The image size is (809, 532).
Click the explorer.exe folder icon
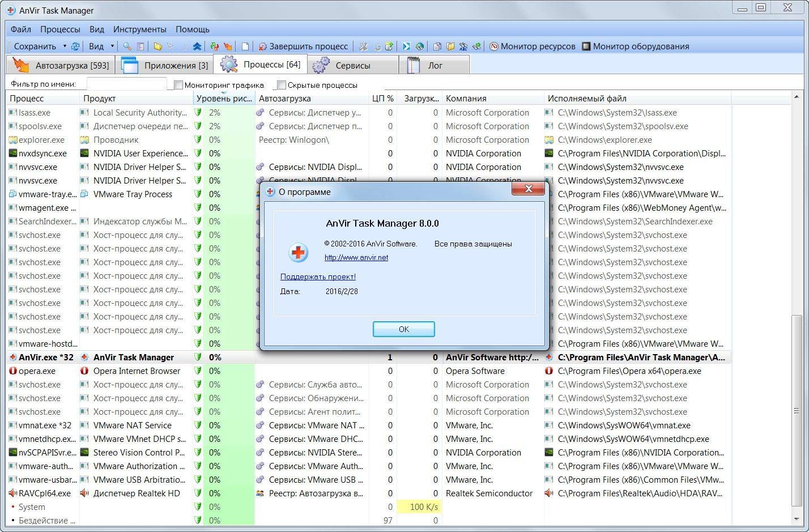12,140
